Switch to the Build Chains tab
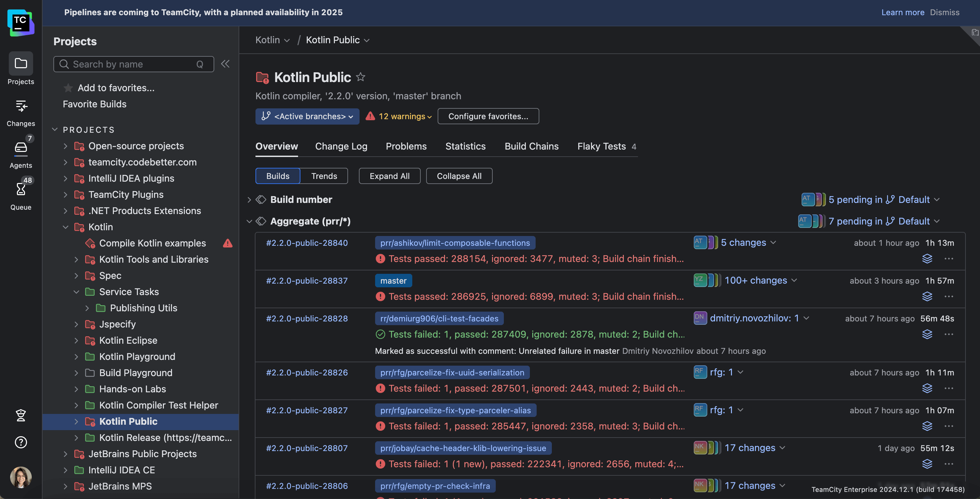Viewport: 980px width, 499px height. tap(532, 146)
